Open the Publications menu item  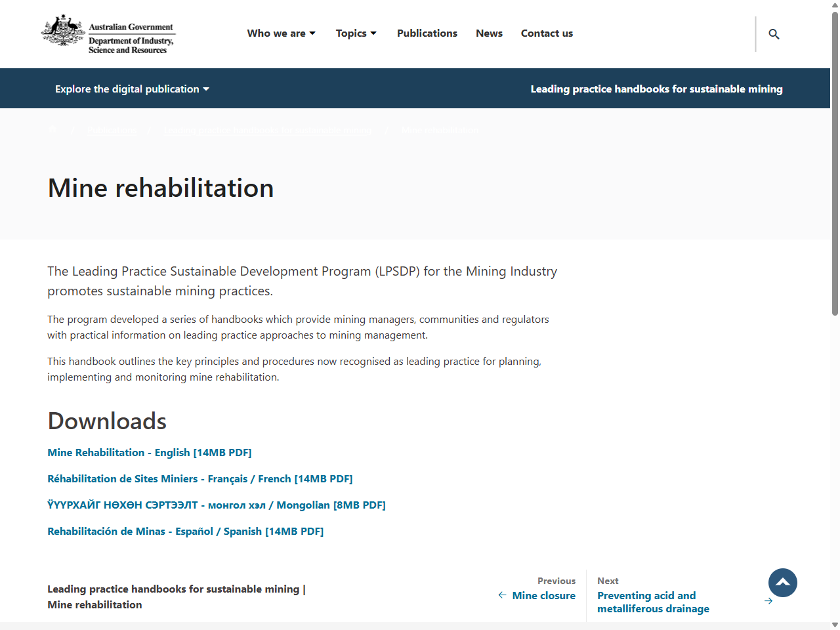[x=427, y=33]
